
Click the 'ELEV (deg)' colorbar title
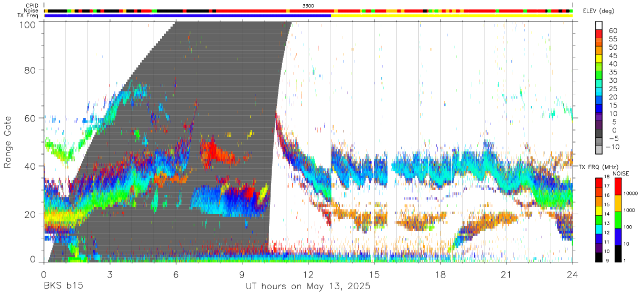tap(597, 12)
